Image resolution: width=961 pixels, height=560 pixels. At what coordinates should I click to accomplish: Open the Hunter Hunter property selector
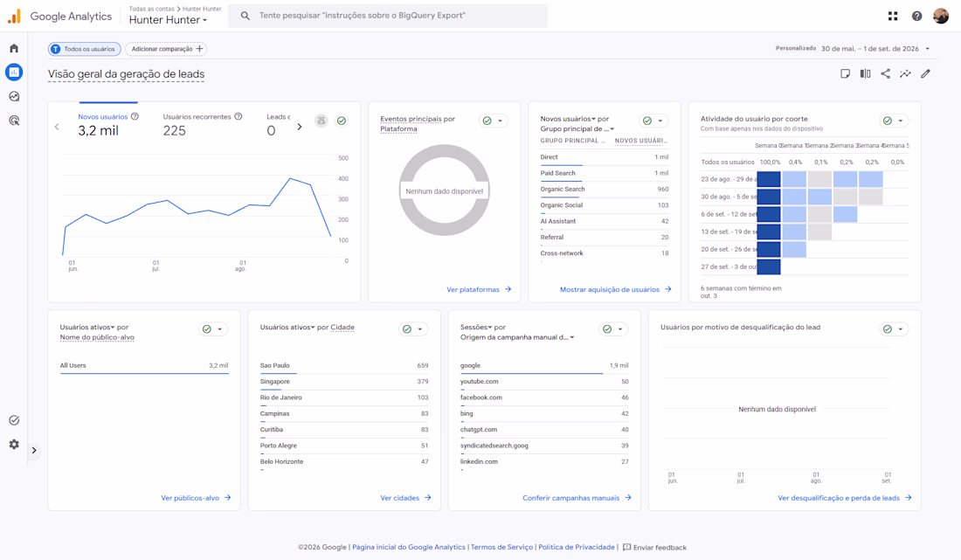point(168,19)
